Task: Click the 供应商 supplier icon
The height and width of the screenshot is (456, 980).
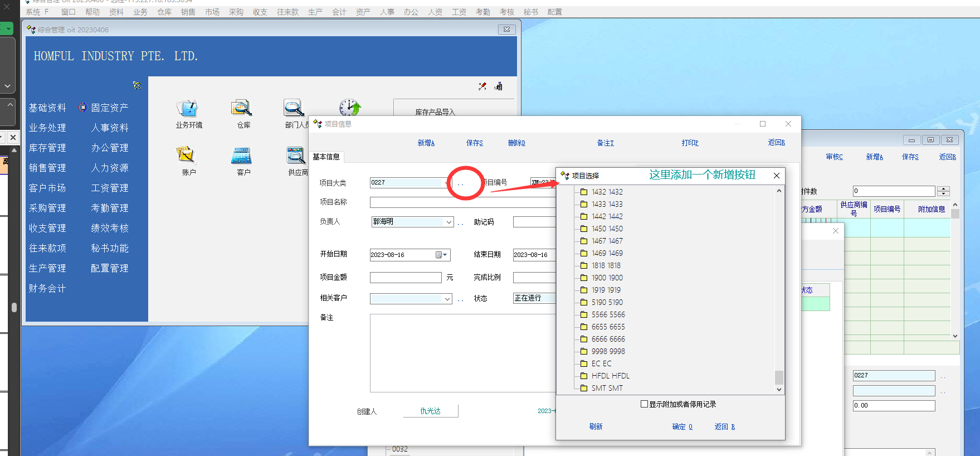Action: tap(295, 156)
